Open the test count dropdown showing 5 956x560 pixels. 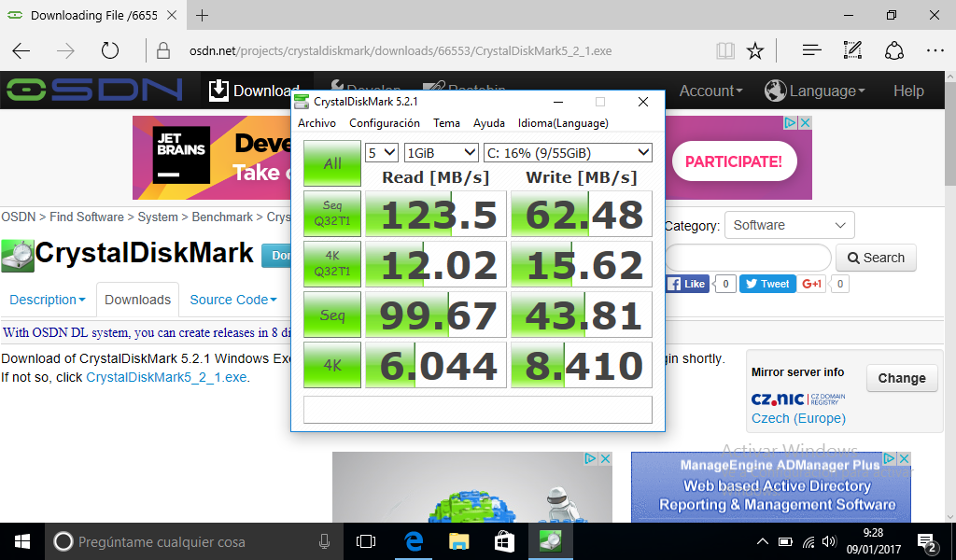(x=382, y=152)
